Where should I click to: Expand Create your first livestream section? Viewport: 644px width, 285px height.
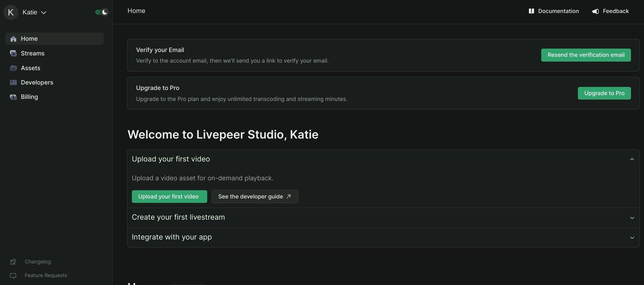coord(632,218)
